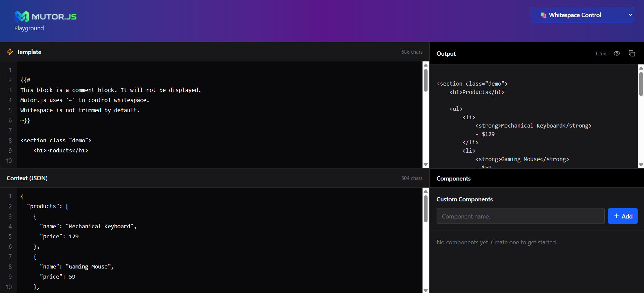The image size is (644, 293).
Task: Click template line '<h1>Products</h1>'
Action: pos(61,151)
